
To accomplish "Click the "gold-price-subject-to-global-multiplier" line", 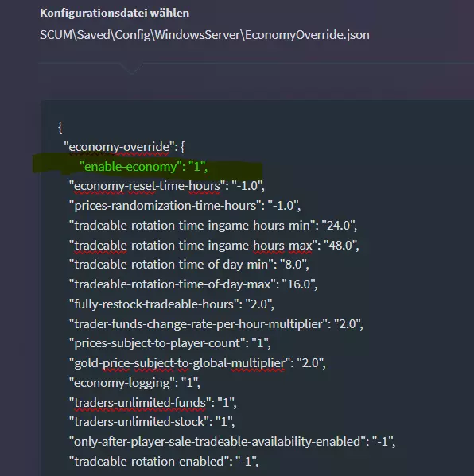I will click(197, 363).
